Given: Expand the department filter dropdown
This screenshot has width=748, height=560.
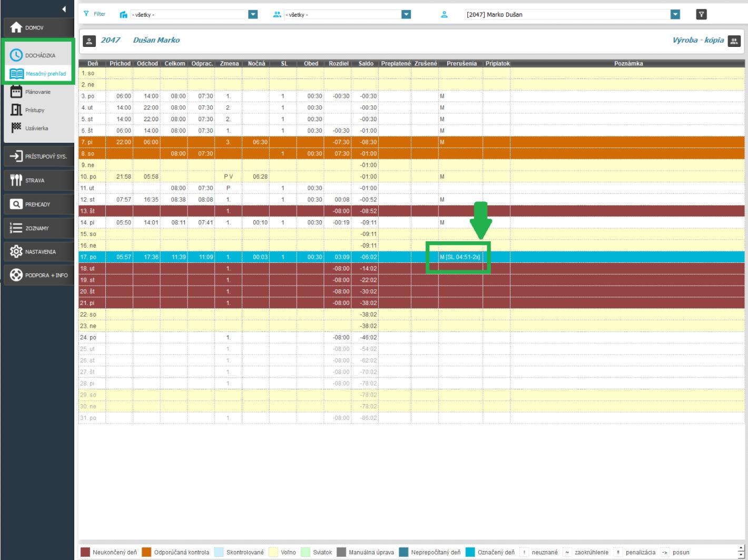Looking at the screenshot, I should click(253, 15).
